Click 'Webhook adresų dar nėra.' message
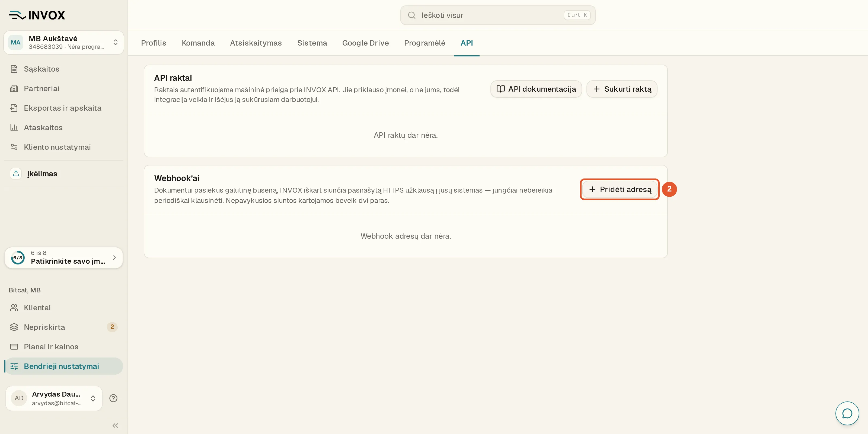Image resolution: width=868 pixels, height=434 pixels. click(x=405, y=236)
